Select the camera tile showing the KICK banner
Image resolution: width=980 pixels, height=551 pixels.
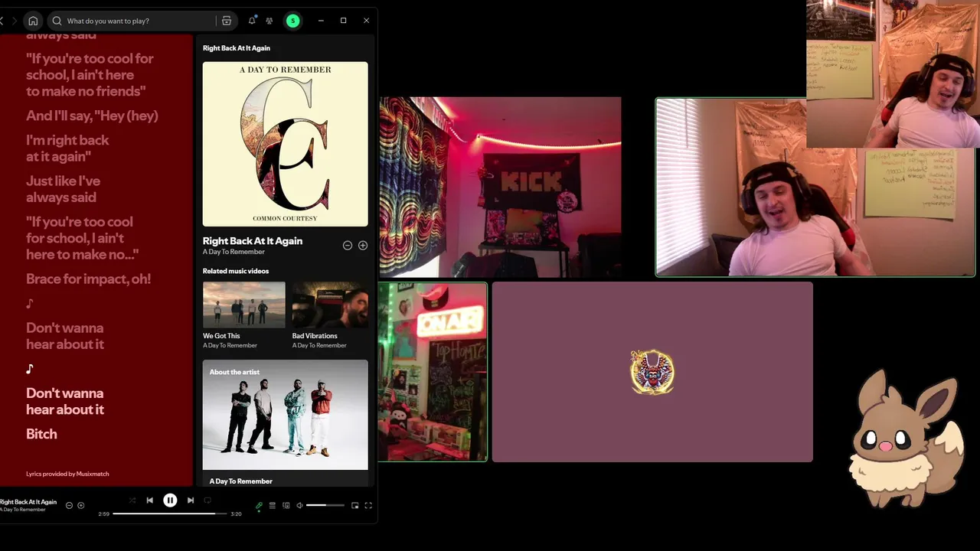tap(500, 187)
